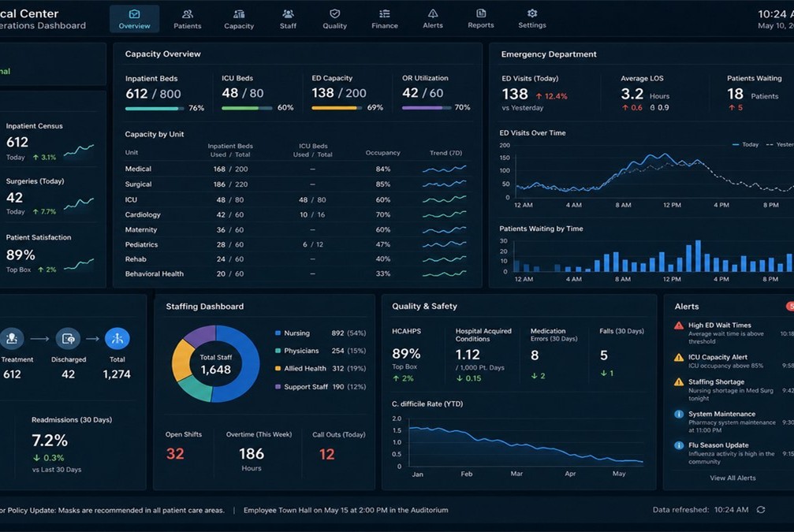794x532 pixels.
Task: Click the Support Staff purple legend swatch
Action: pos(278,387)
